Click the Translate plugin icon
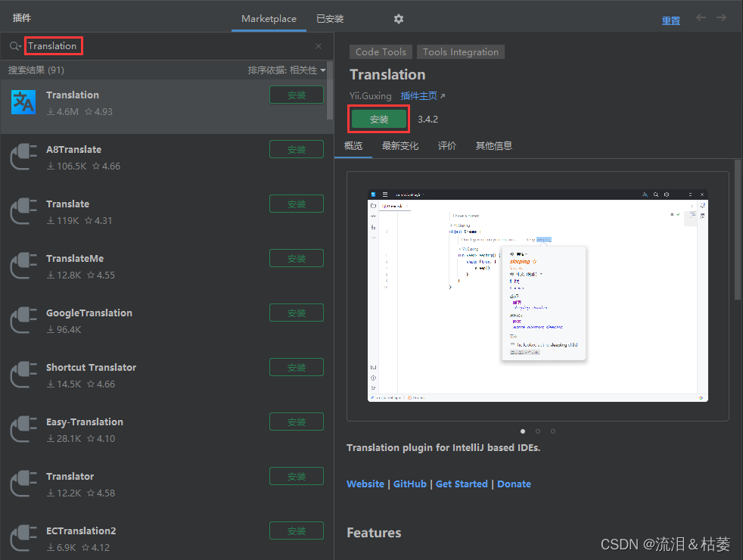This screenshot has width=743, height=560. click(x=23, y=211)
